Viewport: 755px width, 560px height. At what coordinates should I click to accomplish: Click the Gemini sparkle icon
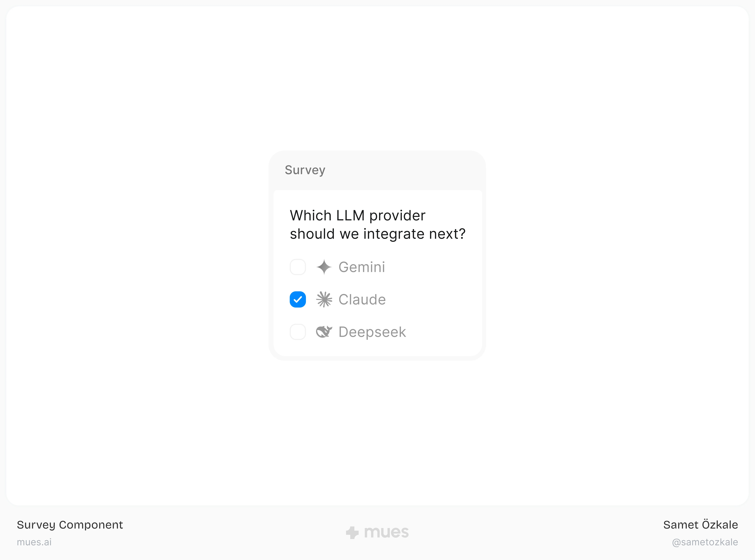[324, 267]
